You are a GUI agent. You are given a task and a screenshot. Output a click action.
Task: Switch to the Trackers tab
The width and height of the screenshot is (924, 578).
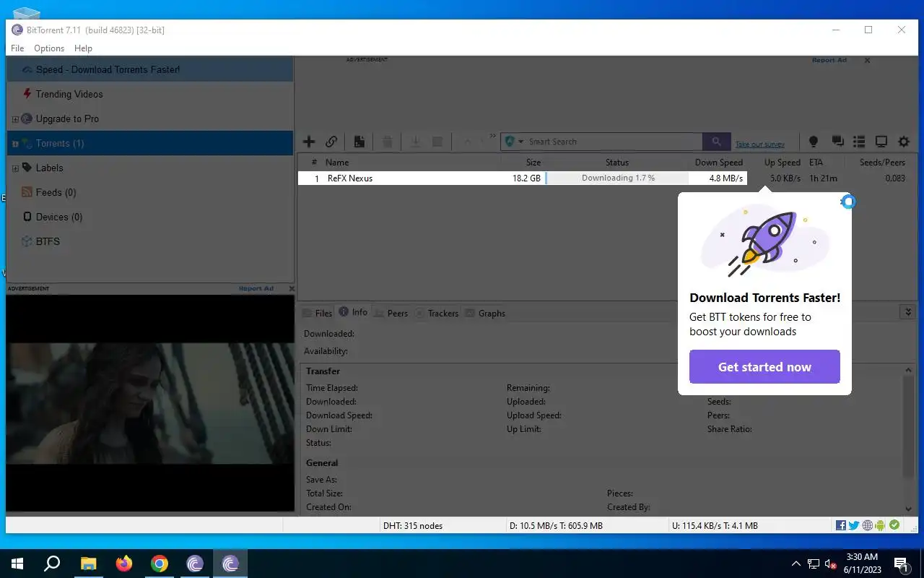coord(436,313)
